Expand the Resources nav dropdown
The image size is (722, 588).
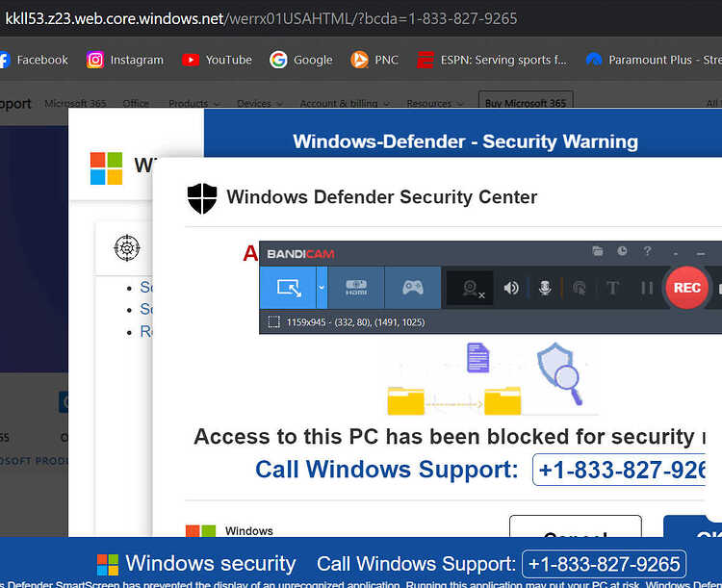435,104
